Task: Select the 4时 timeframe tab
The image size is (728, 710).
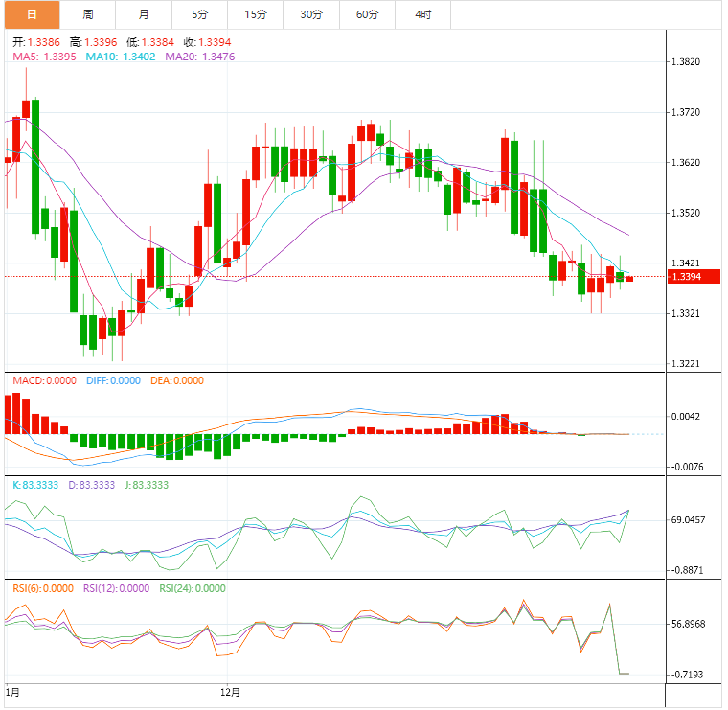Action: [422, 14]
